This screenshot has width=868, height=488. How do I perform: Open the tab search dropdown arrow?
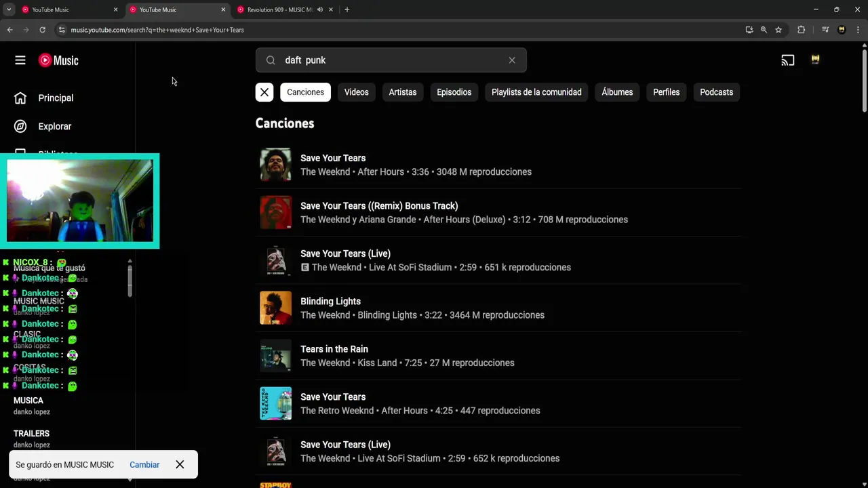[9, 9]
